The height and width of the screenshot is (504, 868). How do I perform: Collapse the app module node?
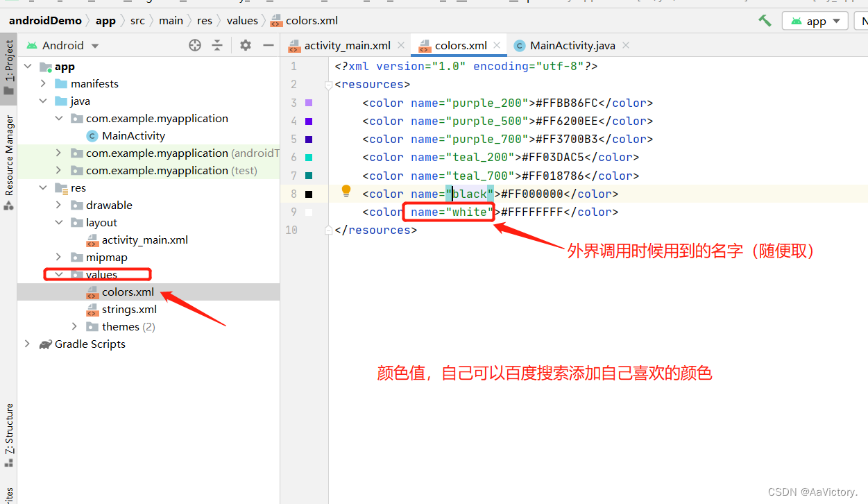click(x=28, y=67)
